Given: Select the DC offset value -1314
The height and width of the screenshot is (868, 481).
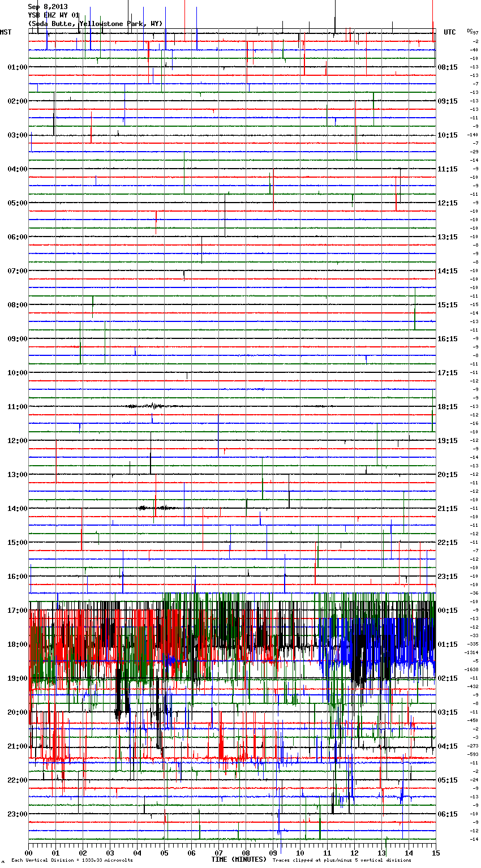Looking at the screenshot, I should [472, 652].
